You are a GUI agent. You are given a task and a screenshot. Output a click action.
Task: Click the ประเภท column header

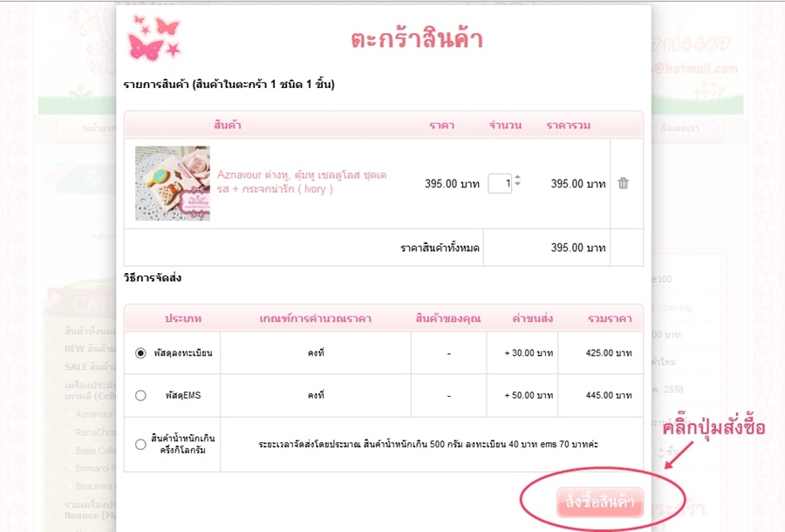(183, 319)
